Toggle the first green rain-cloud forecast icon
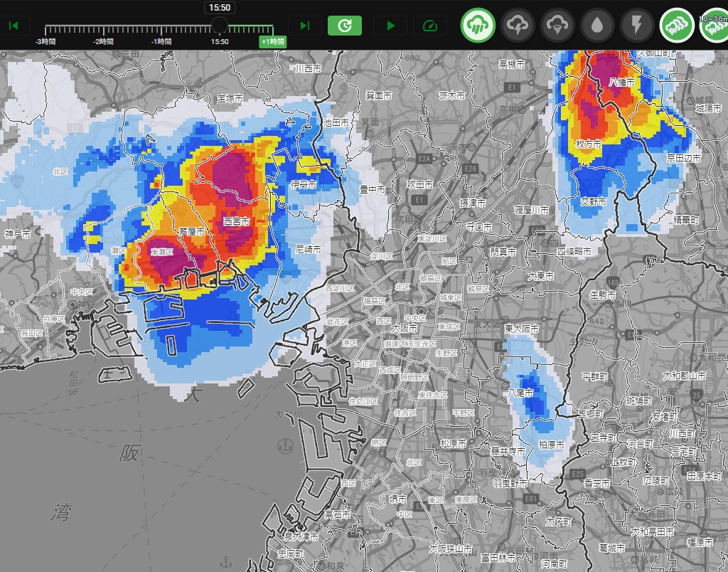This screenshot has height=572, width=728. [x=678, y=26]
